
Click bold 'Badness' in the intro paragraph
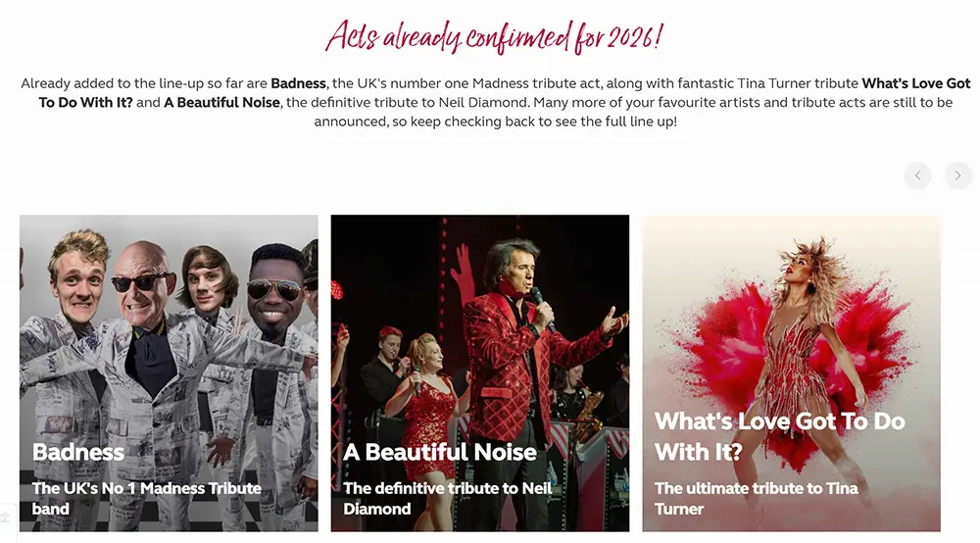pyautogui.click(x=298, y=83)
